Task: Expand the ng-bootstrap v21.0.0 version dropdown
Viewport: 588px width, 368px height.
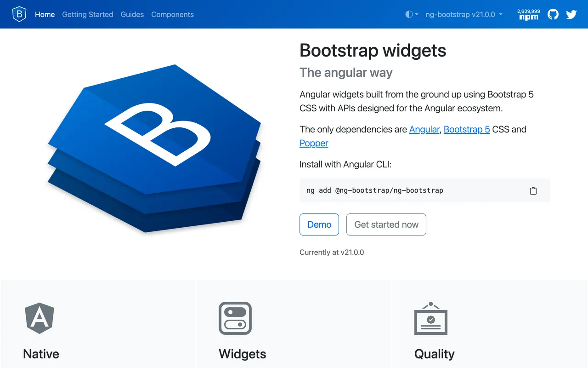Action: tap(464, 14)
